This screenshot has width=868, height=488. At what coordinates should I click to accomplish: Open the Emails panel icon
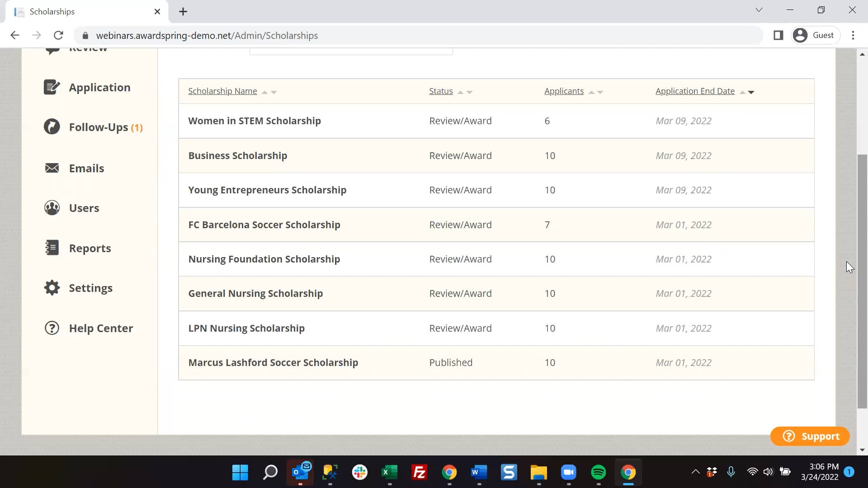pyautogui.click(x=52, y=168)
